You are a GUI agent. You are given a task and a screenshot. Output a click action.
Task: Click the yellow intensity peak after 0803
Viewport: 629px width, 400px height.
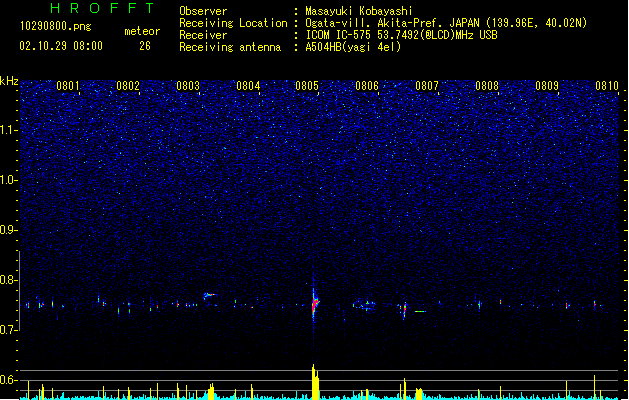211,391
